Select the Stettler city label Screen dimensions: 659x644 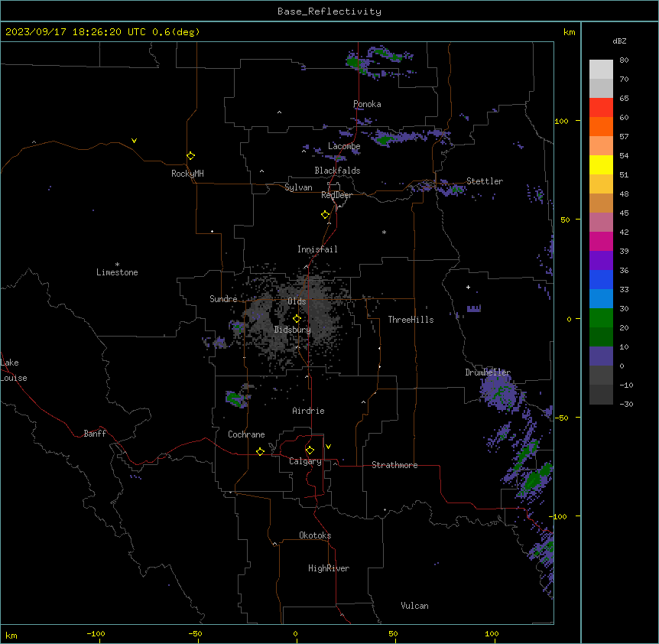click(485, 181)
